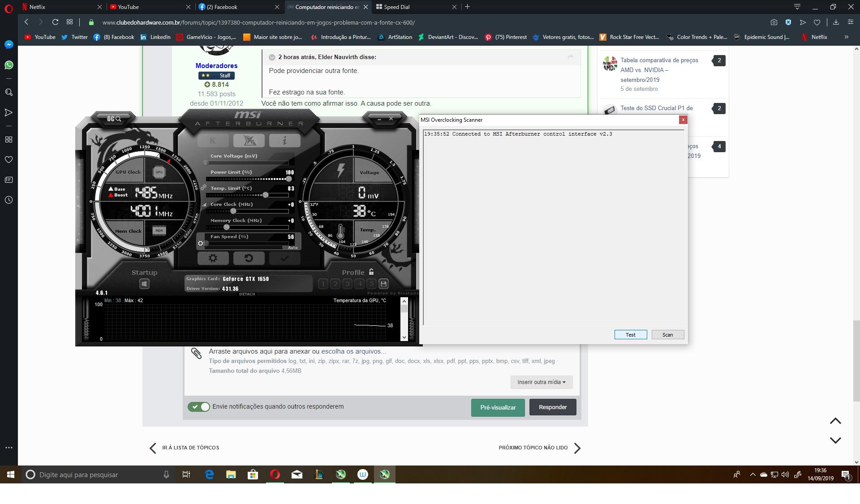Go to IR À LISTA DE TÓPICOS
This screenshot has width=860, height=504.
pyautogui.click(x=185, y=448)
